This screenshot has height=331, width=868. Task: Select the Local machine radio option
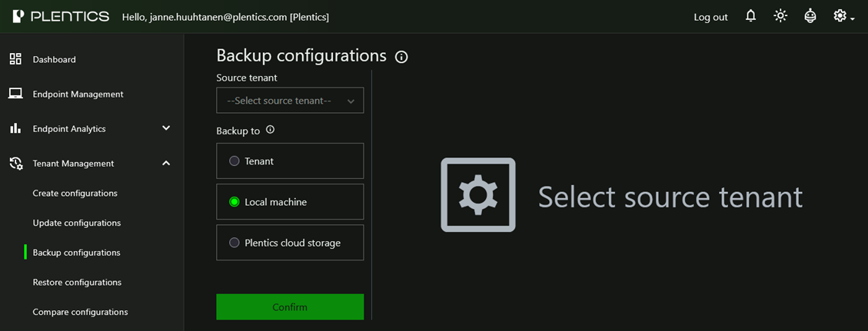click(234, 202)
